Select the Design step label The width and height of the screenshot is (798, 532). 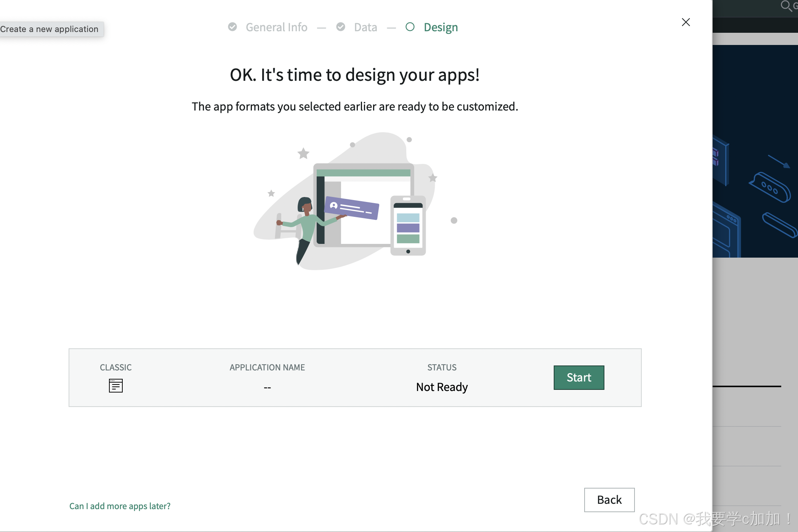coord(441,27)
